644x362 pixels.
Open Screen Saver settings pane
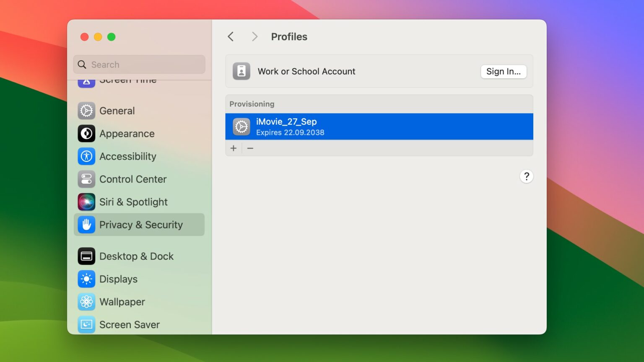coord(139,325)
